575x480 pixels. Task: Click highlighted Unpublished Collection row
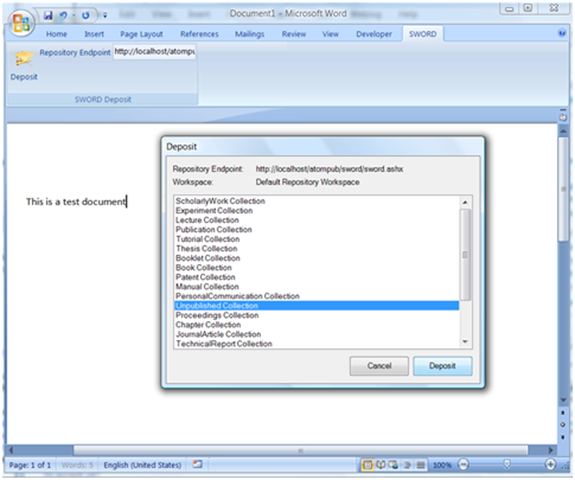[x=317, y=306]
